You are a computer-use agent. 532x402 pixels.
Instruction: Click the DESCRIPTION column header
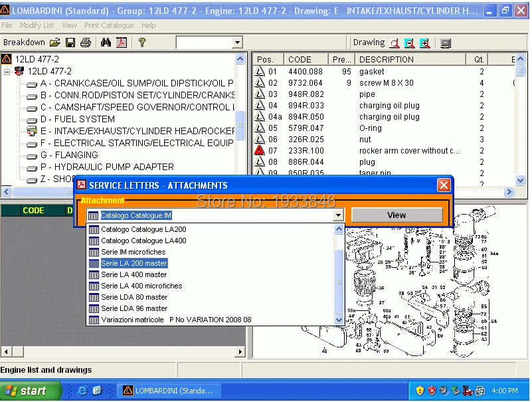coord(410,59)
